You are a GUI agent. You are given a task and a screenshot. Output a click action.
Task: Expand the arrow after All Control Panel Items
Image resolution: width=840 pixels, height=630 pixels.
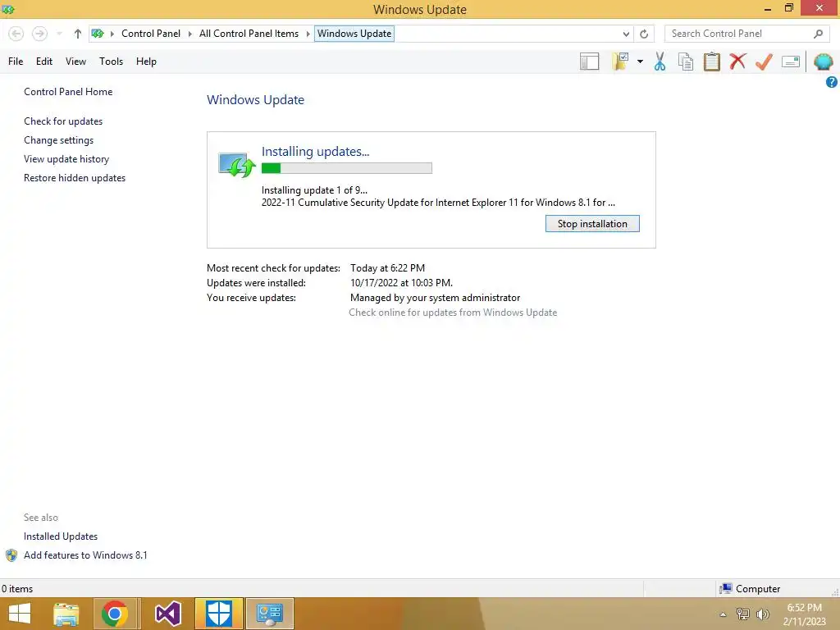308,34
